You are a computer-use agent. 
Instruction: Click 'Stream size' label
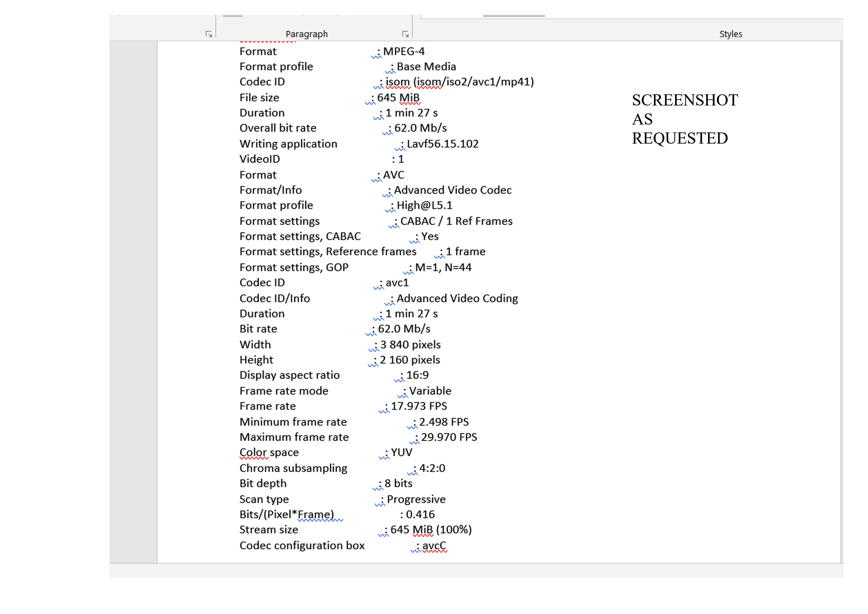click(269, 530)
